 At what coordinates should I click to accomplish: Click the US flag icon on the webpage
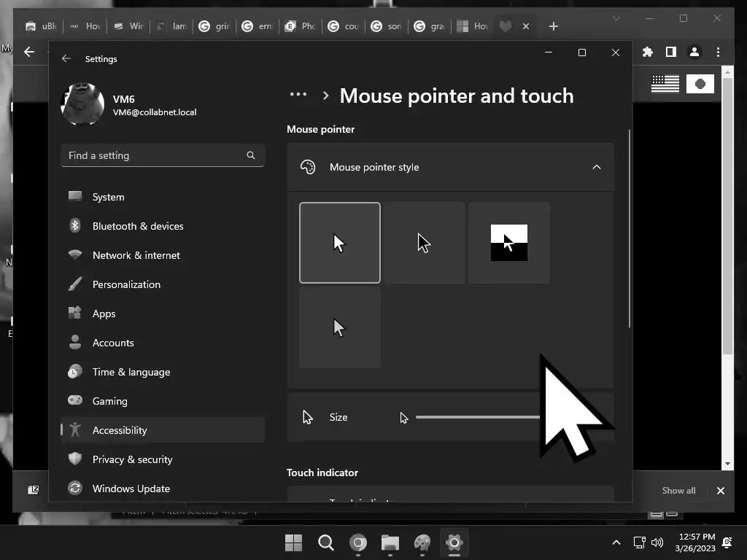coord(665,84)
